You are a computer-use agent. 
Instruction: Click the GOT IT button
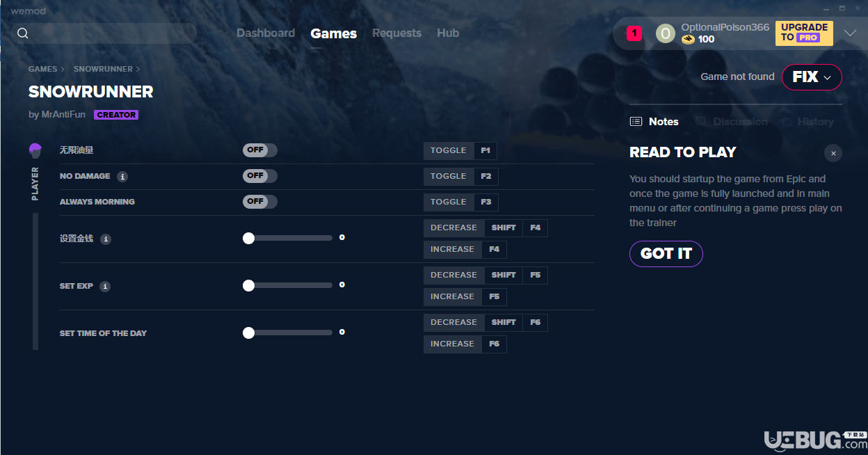point(666,254)
